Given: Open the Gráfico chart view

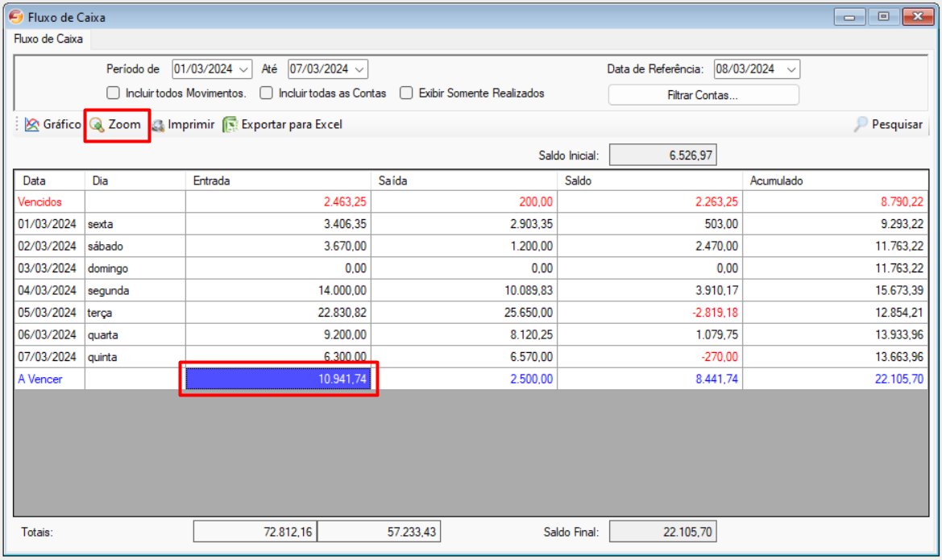Looking at the screenshot, I should (53, 124).
